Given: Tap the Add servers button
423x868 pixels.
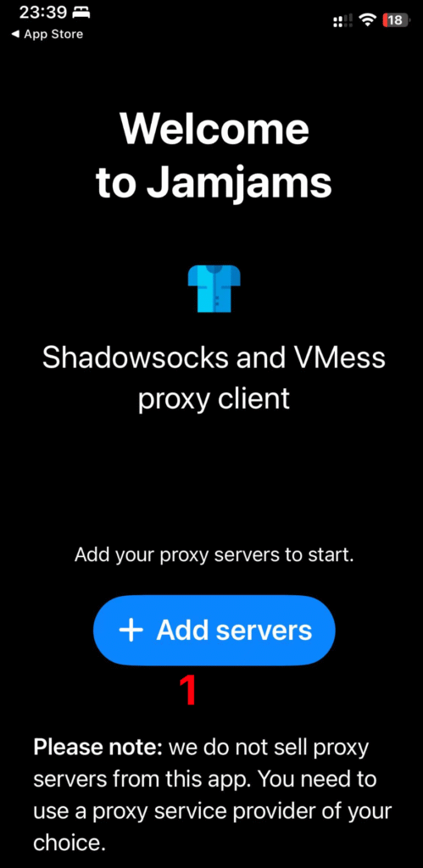Looking at the screenshot, I should click(214, 630).
